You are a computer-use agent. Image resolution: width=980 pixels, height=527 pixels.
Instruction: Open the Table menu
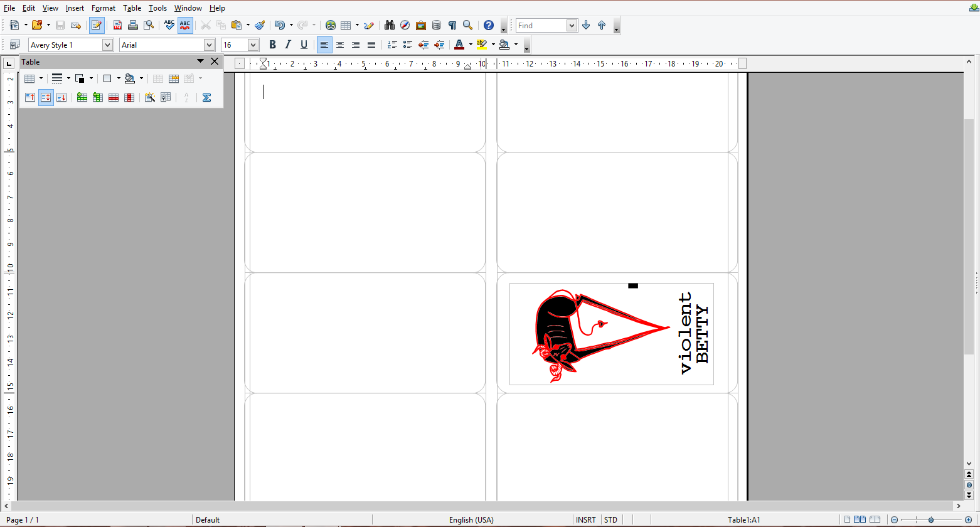[x=132, y=8]
